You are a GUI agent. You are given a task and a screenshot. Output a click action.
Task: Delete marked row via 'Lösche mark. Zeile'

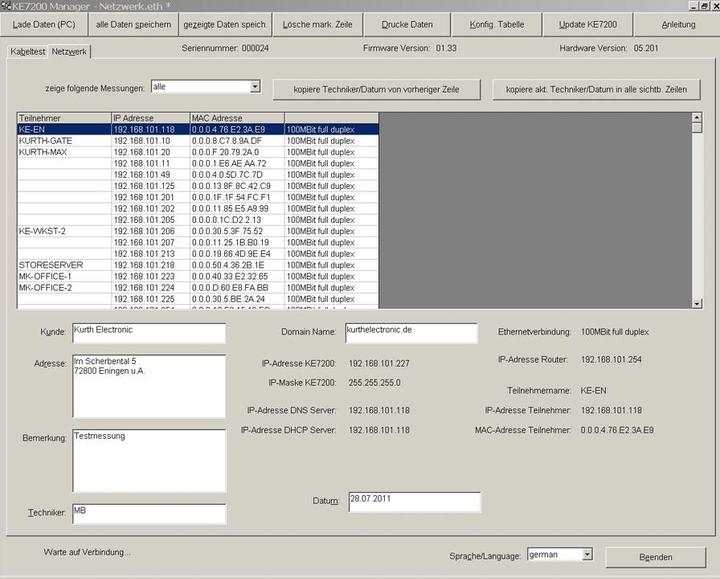click(318, 25)
